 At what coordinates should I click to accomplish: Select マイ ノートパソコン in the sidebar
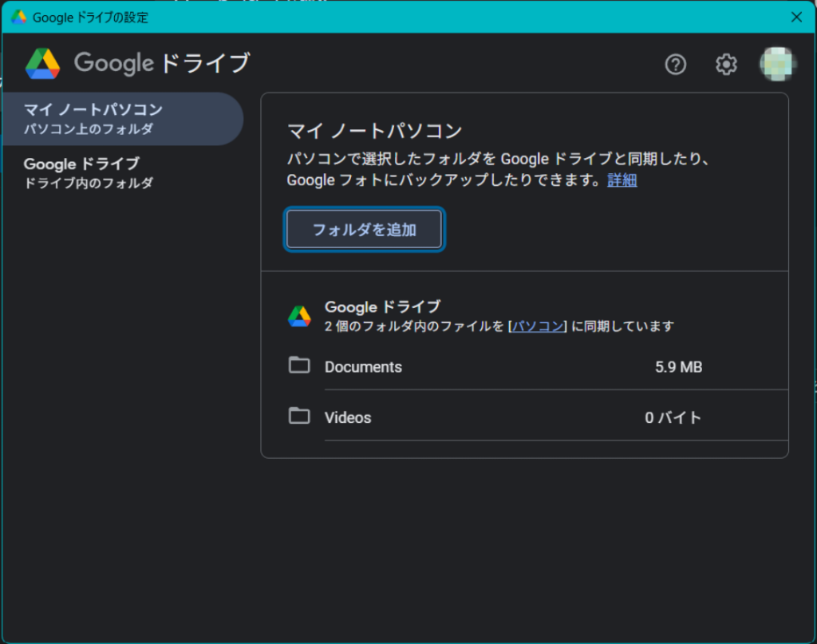tap(122, 119)
